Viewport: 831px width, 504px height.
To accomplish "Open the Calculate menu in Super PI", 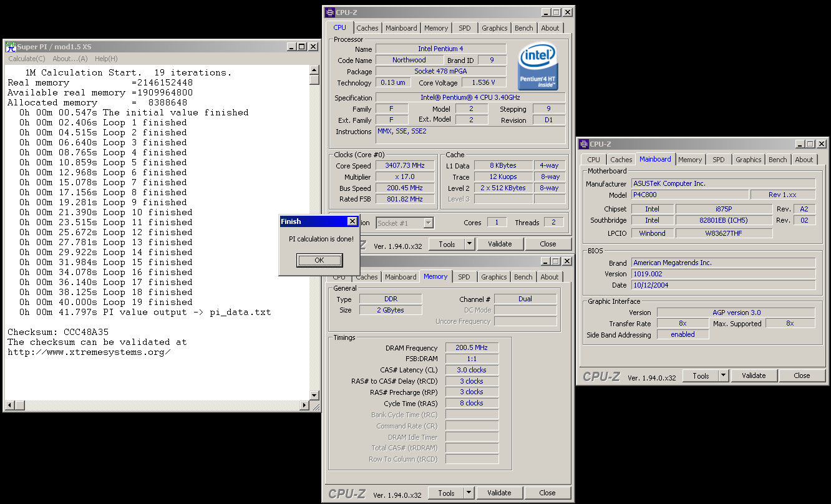I will tap(26, 59).
